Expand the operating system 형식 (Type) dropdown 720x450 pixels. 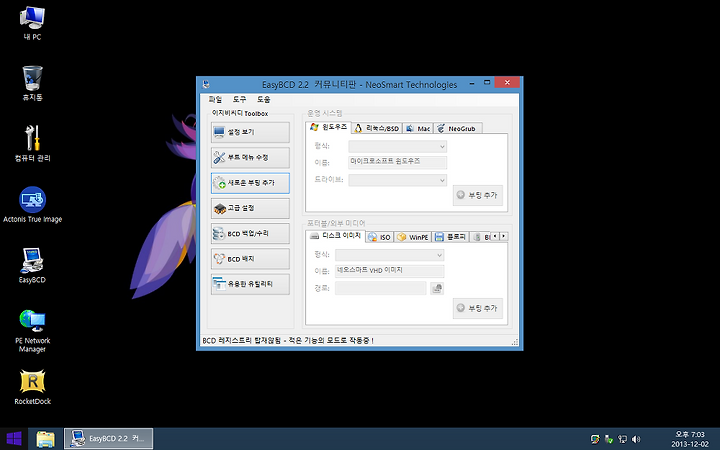(398, 146)
